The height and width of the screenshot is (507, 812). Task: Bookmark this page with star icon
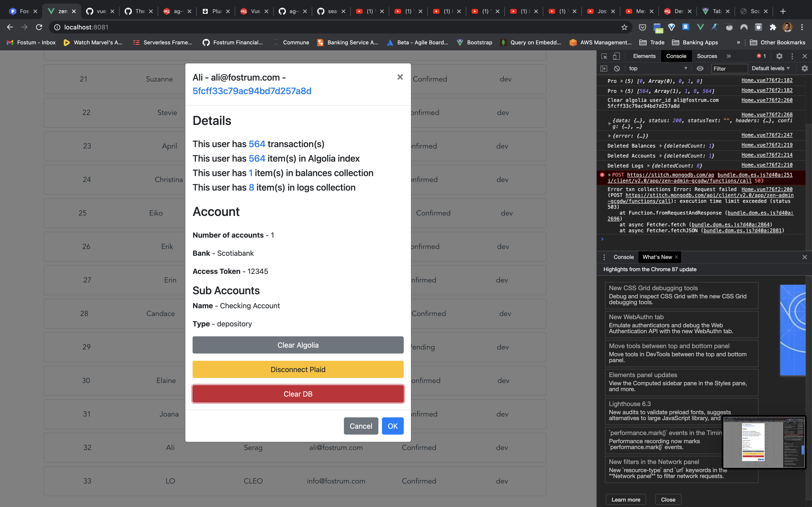(x=624, y=27)
